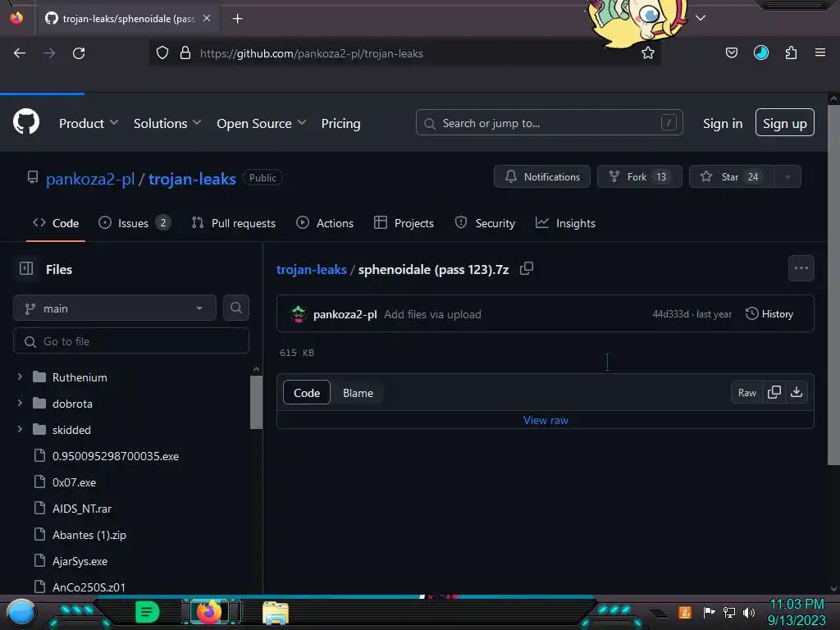Open the main branch selector dropdown
Image resolution: width=840 pixels, height=630 pixels.
(x=115, y=308)
